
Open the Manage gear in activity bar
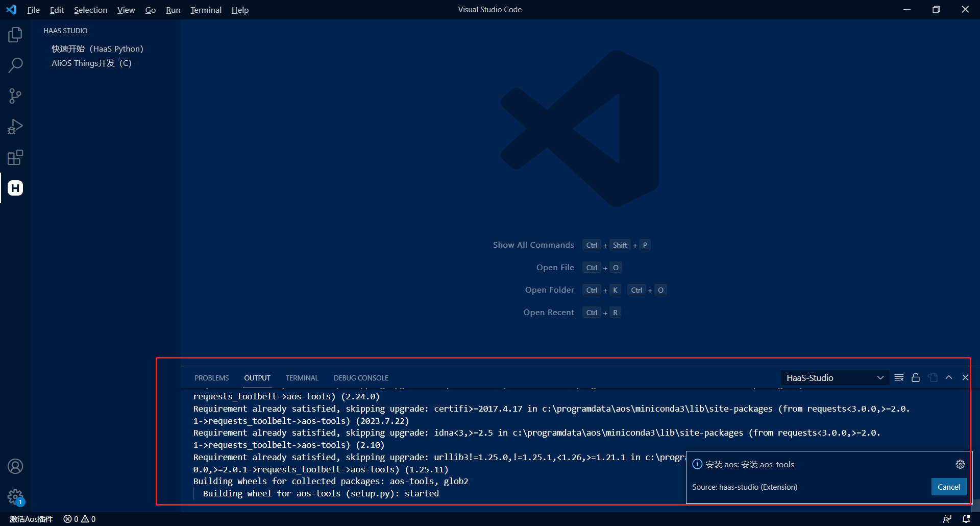15,497
